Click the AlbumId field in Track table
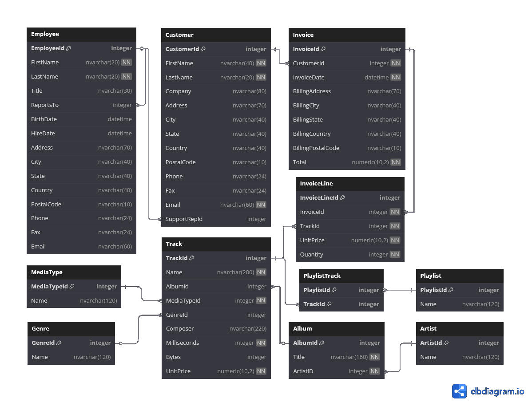The width and height of the screenshot is (532, 410). click(x=216, y=286)
